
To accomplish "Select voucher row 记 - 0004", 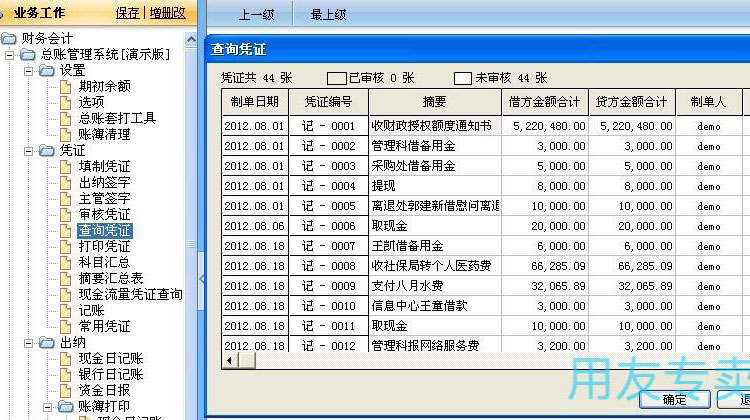I will point(329,186).
